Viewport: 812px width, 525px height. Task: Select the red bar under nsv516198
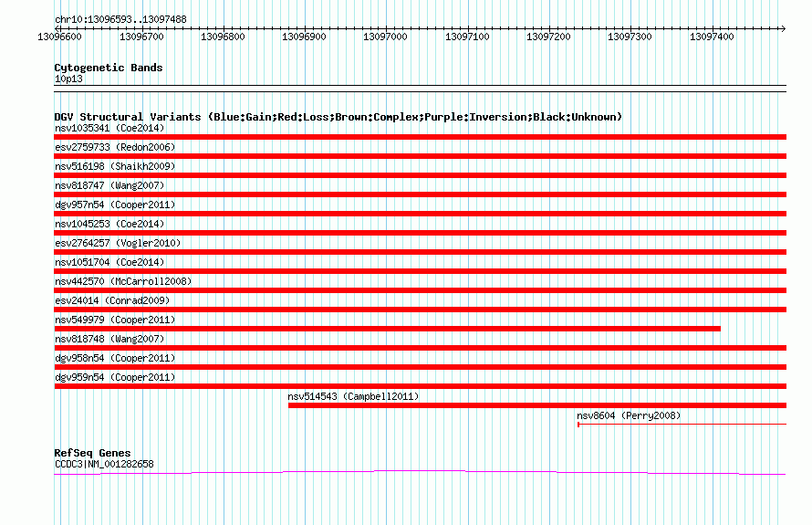pyautogui.click(x=420, y=175)
